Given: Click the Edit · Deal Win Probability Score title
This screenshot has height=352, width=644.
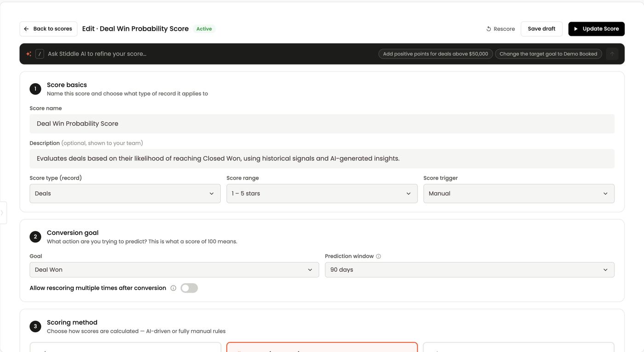Looking at the screenshot, I should pyautogui.click(x=135, y=28).
